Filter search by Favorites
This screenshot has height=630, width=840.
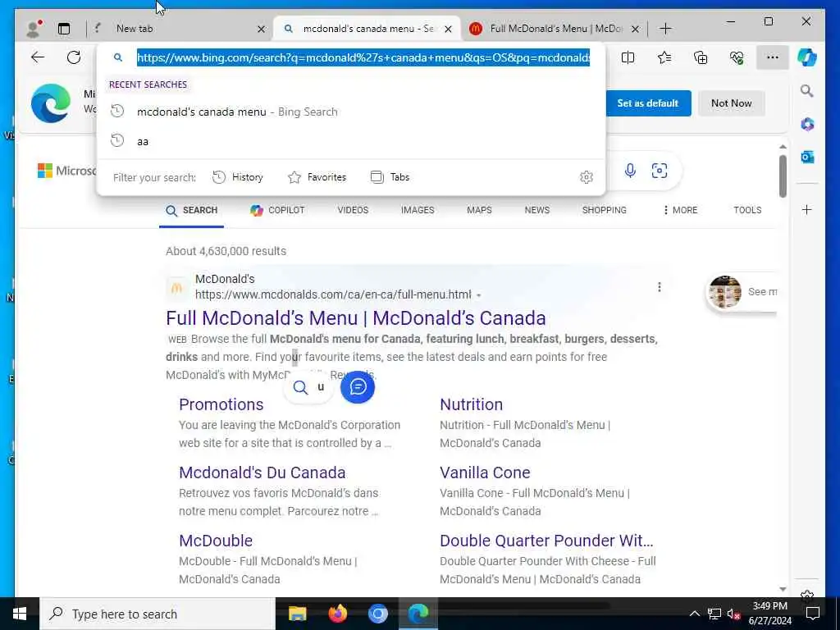(x=317, y=177)
